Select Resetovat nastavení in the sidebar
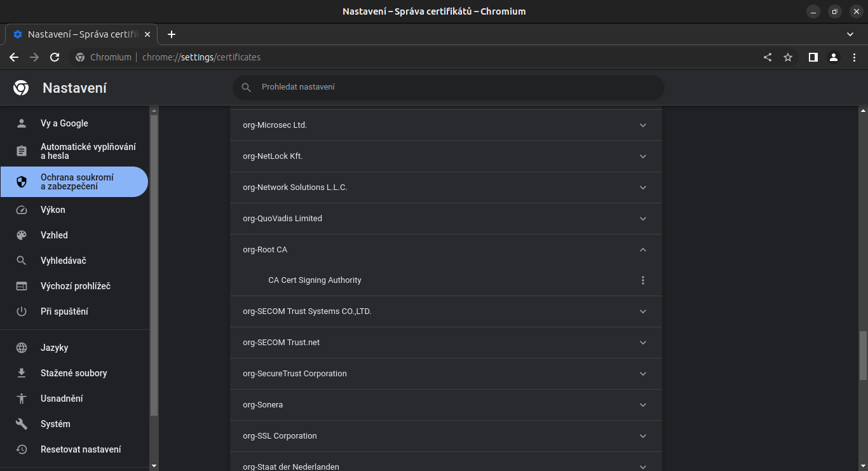 pyautogui.click(x=81, y=449)
